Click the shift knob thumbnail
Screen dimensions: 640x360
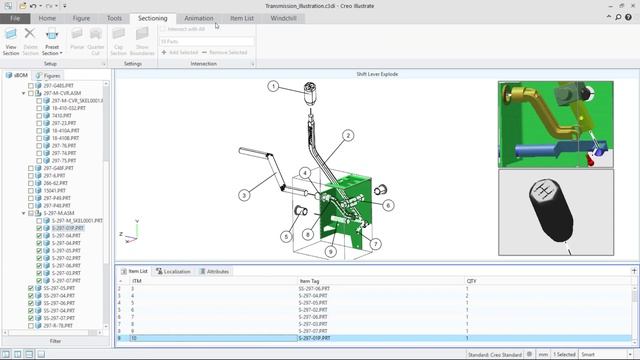(556, 213)
